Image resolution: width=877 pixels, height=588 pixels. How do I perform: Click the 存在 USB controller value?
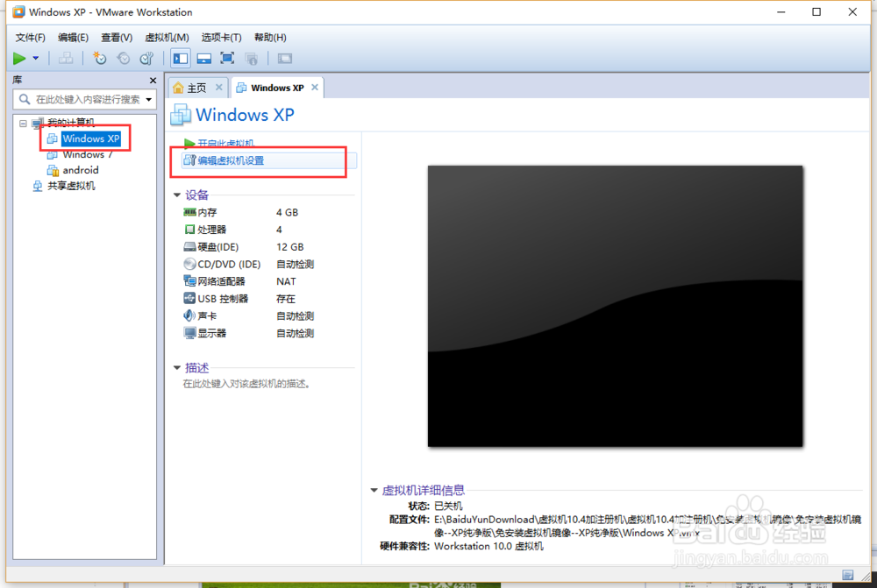click(285, 299)
